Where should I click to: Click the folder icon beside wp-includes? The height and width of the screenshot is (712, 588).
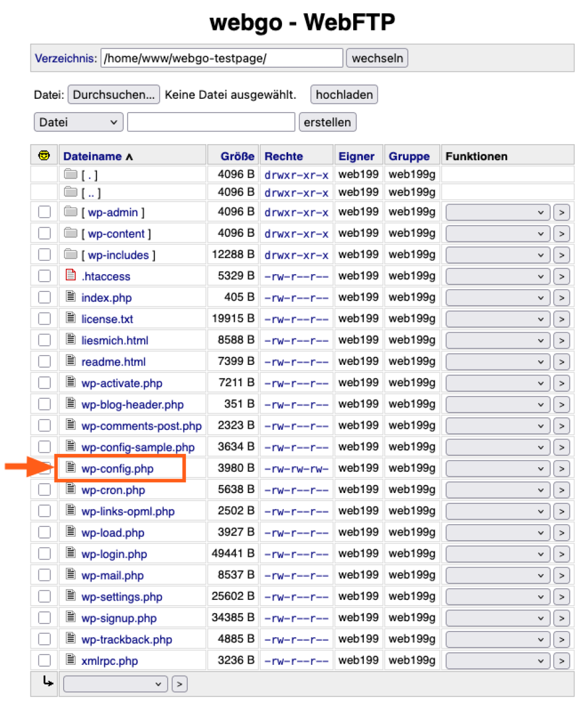(x=71, y=254)
